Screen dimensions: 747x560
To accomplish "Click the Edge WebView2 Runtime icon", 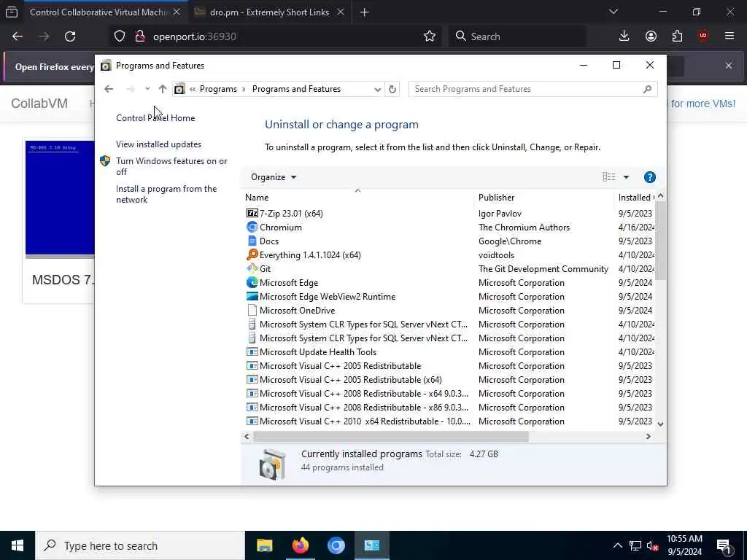I will pyautogui.click(x=252, y=296).
